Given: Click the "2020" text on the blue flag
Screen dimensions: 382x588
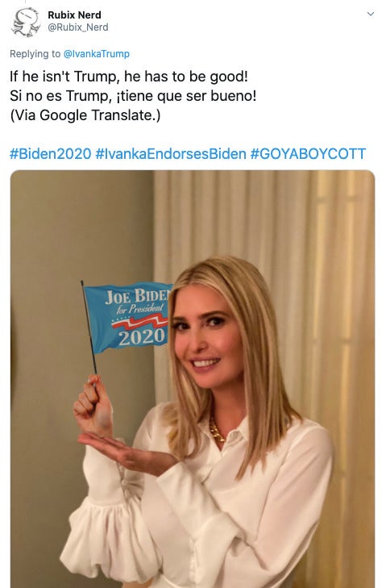Looking at the screenshot, I should 142,337.
